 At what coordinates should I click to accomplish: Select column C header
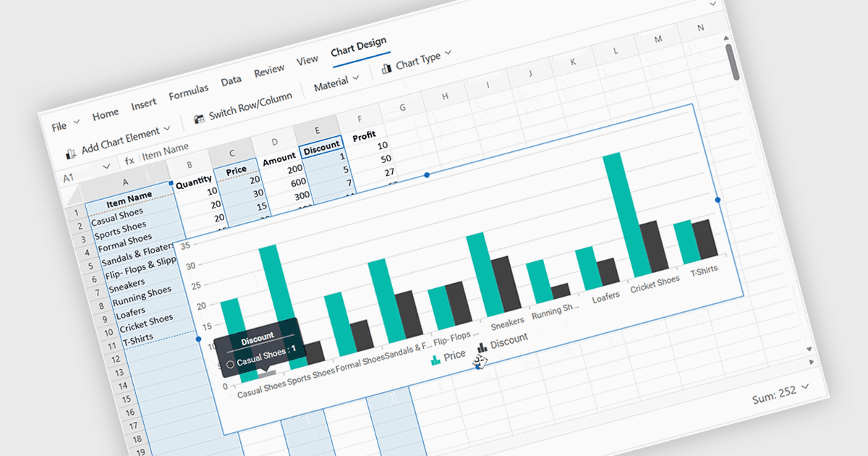coord(231,153)
